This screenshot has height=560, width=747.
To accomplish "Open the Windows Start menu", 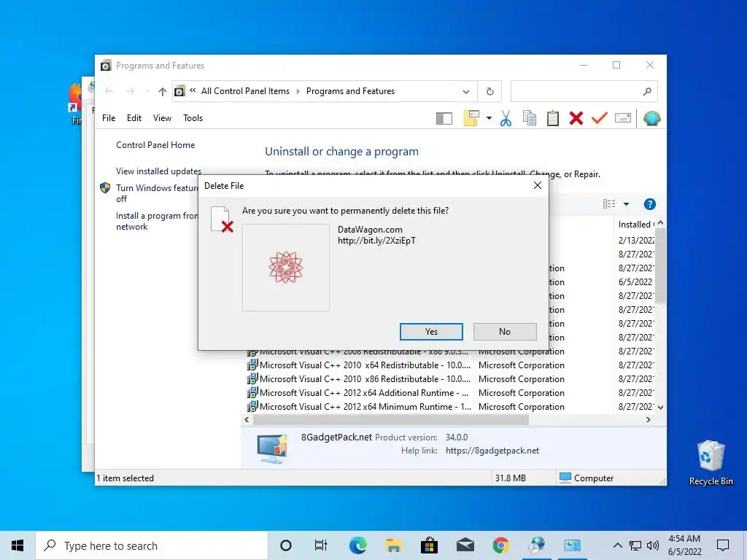I will [x=18, y=545].
